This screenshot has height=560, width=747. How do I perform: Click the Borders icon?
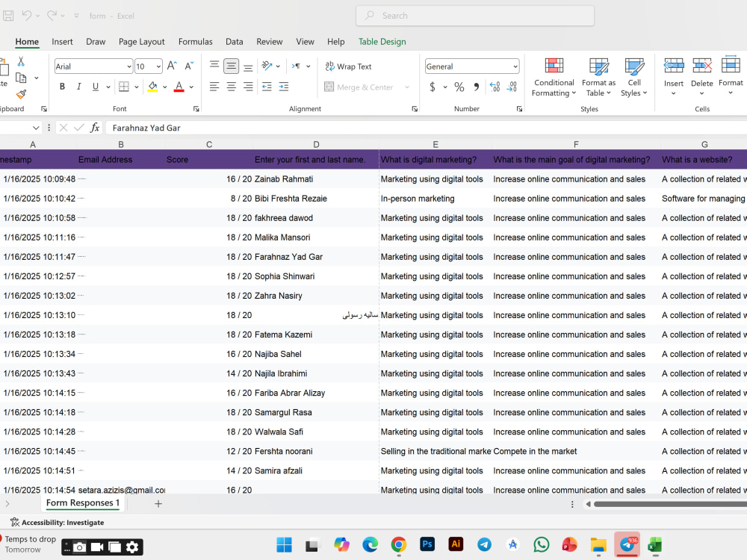(x=124, y=87)
